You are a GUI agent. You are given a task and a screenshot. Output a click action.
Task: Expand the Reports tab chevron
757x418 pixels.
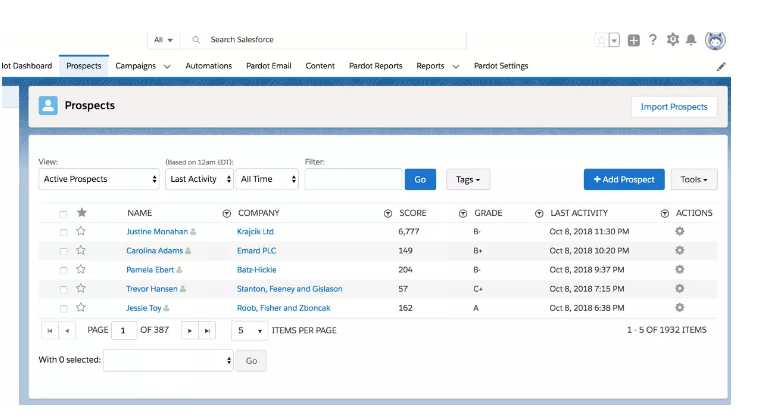pyautogui.click(x=455, y=67)
